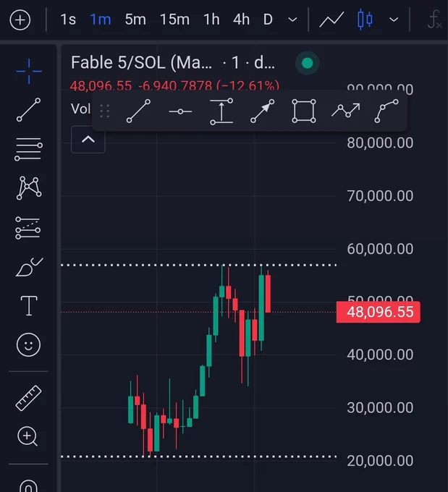
Task: Select the arrow line tool in popup
Action: pyautogui.click(x=263, y=111)
